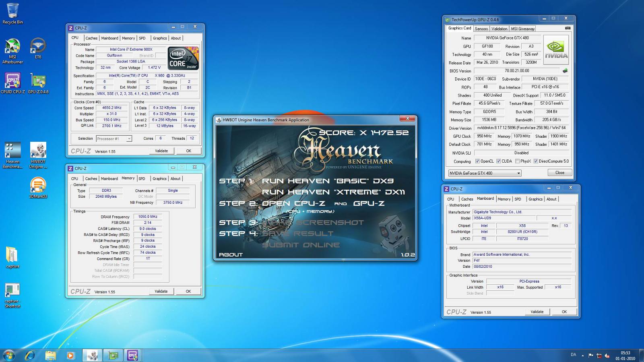The width and height of the screenshot is (644, 362).
Task: Toggle the OpenCL checkbox in GPU-Z
Action: 477,161
